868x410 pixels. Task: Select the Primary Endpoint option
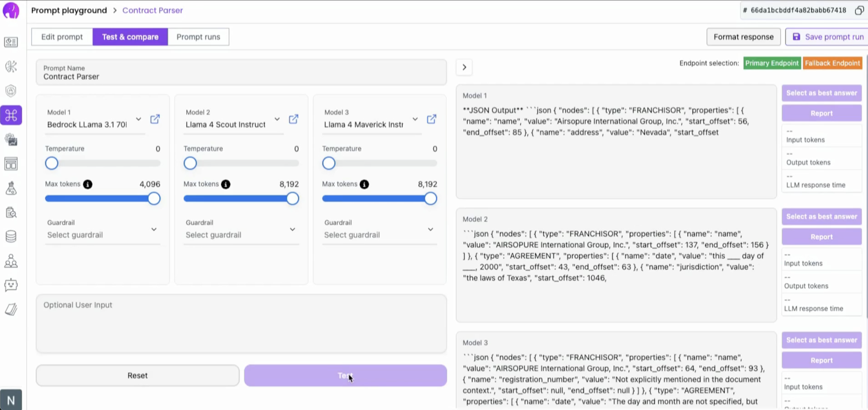pos(772,63)
